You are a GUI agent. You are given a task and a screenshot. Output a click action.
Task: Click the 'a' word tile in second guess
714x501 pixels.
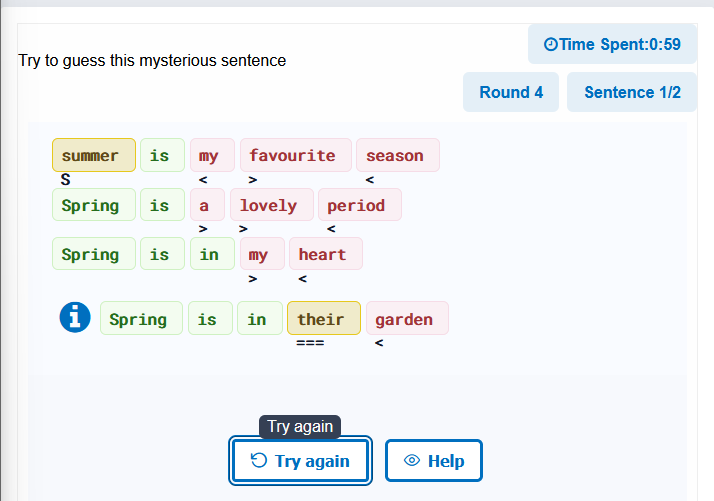[207, 205]
